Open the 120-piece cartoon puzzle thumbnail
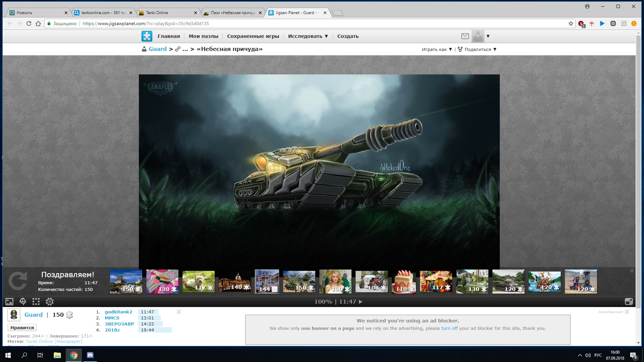This screenshot has width=644, height=362. click(545, 282)
